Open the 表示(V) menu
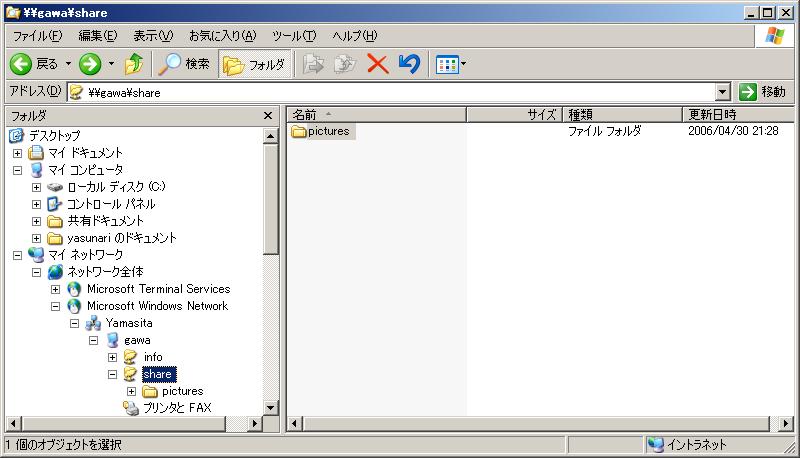 (x=153, y=36)
